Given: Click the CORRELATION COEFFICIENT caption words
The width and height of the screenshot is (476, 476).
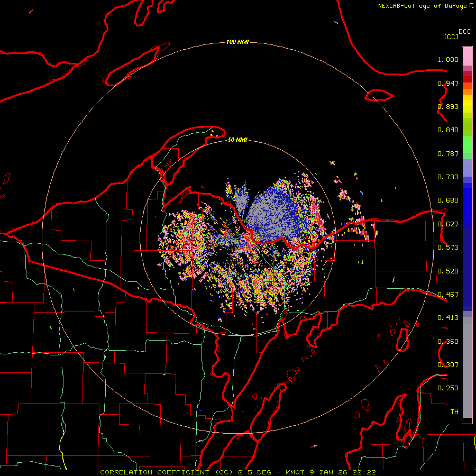Looking at the screenshot, I should (x=154, y=472).
